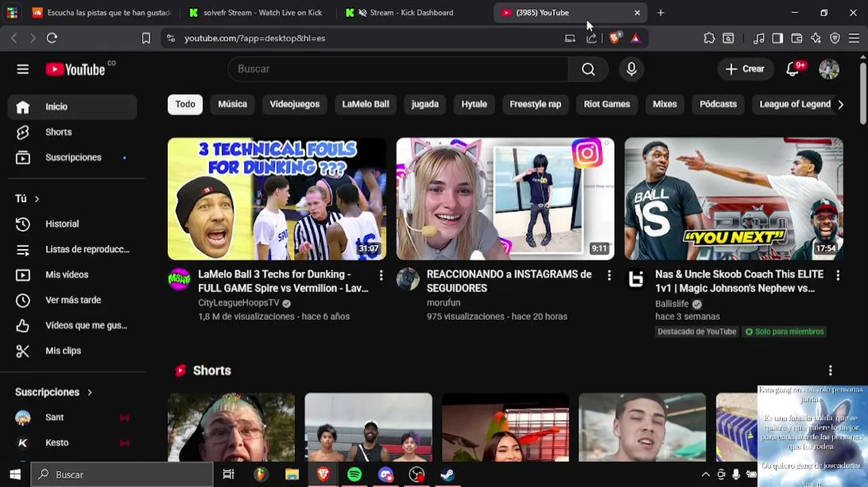Open Ver más tarde
The height and width of the screenshot is (487, 868).
(73, 300)
